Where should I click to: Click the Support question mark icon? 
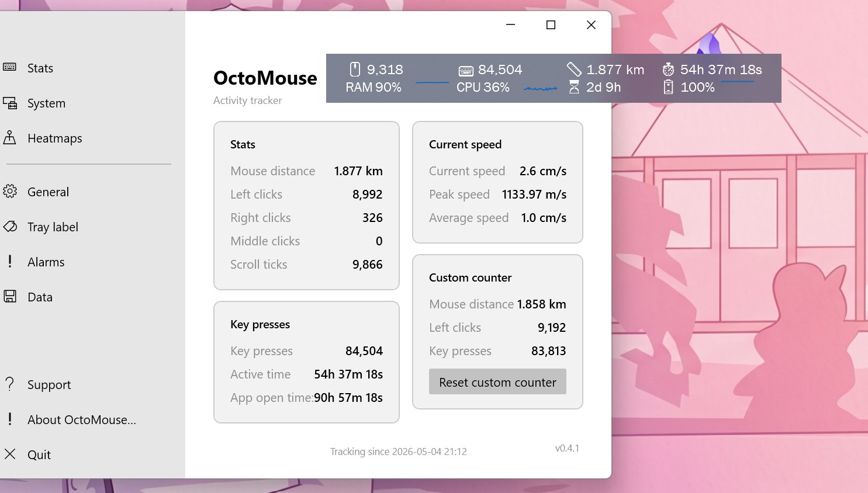[10, 384]
